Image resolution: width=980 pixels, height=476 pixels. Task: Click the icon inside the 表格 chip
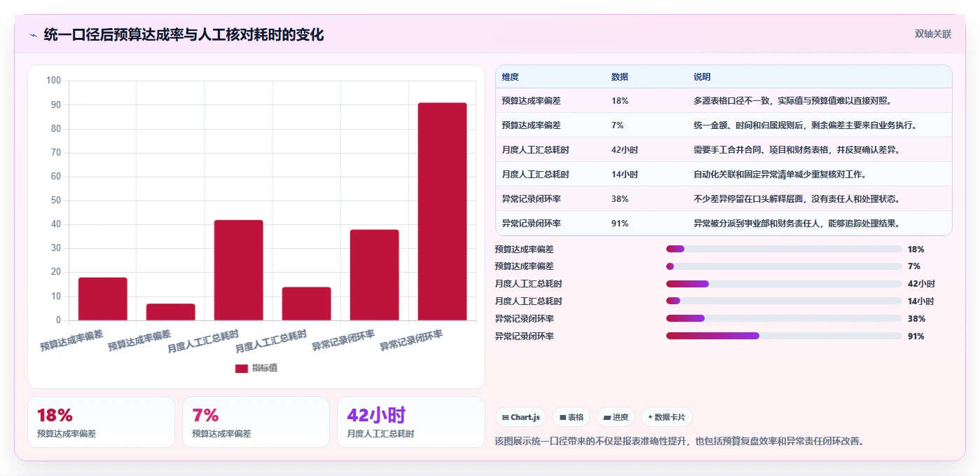coord(563,417)
